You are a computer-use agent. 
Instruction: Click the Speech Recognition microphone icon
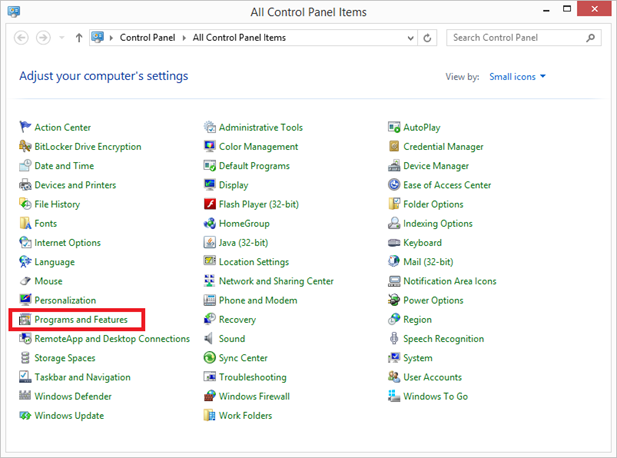pos(394,338)
